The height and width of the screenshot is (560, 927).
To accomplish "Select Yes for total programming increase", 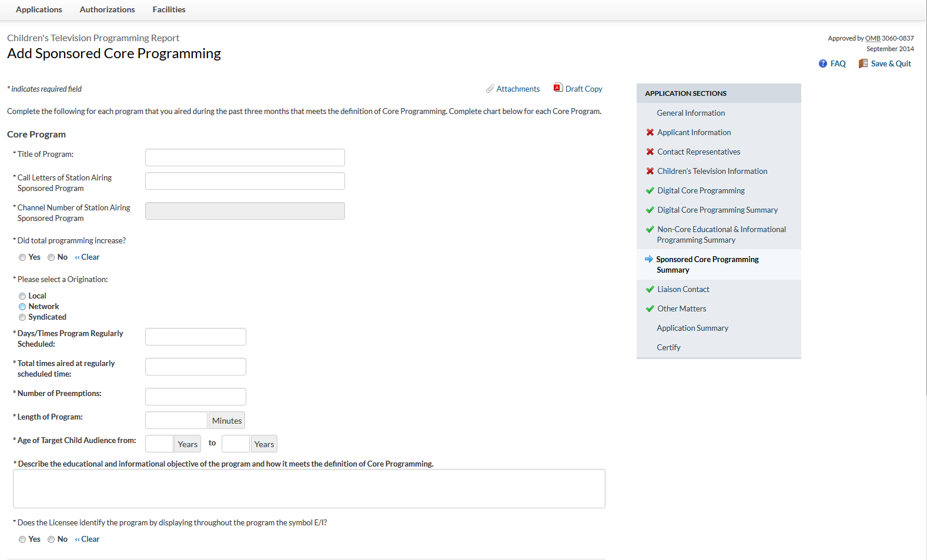I will coord(22,257).
